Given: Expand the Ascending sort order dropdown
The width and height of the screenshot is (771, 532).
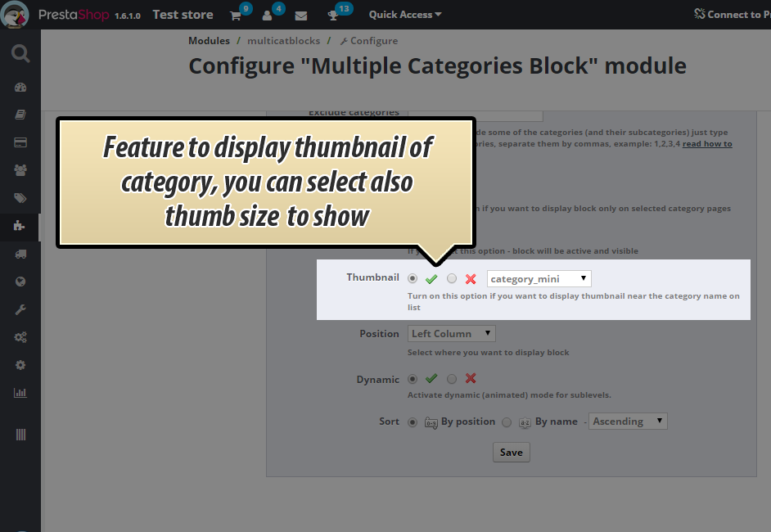Looking at the screenshot, I should (x=628, y=422).
